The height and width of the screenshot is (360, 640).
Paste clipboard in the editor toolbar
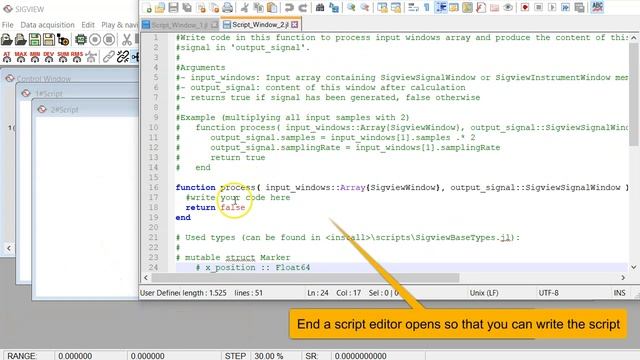coord(272,7)
